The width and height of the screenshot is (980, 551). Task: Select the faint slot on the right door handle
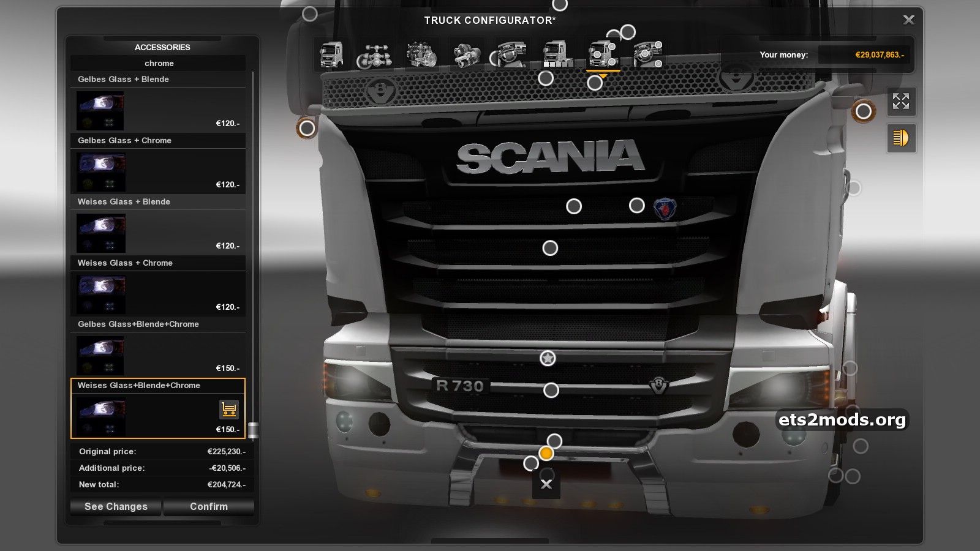pyautogui.click(x=854, y=188)
